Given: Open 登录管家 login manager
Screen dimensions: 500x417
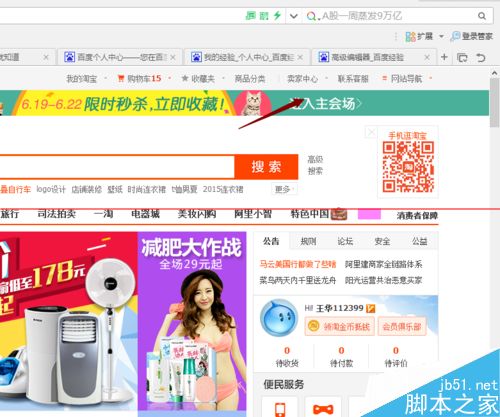Looking at the screenshot, I should [x=471, y=36].
